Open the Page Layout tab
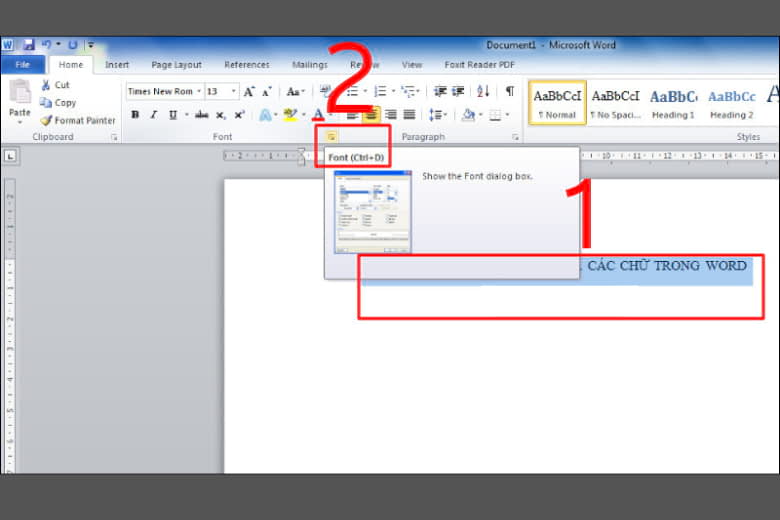780x520 pixels. point(177,65)
